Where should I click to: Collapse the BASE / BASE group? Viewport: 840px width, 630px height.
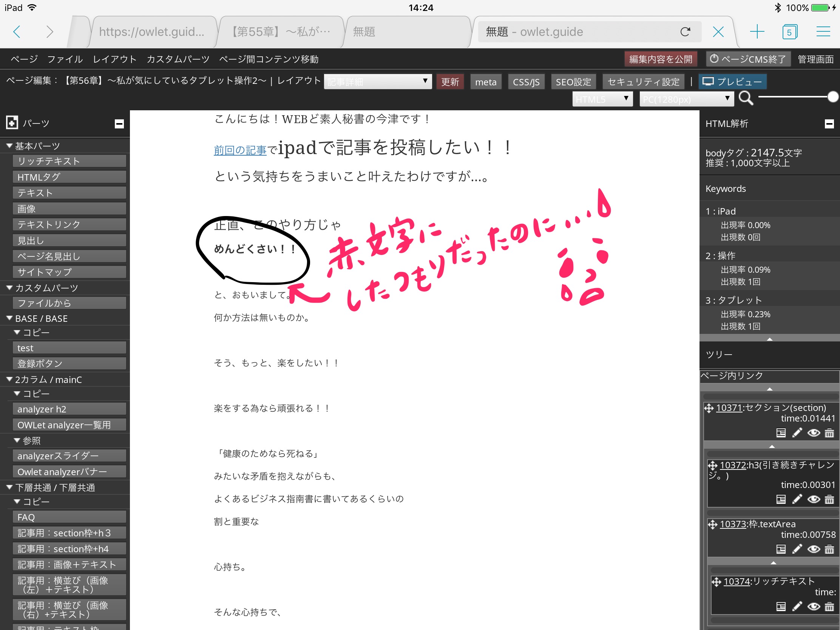pos(10,318)
